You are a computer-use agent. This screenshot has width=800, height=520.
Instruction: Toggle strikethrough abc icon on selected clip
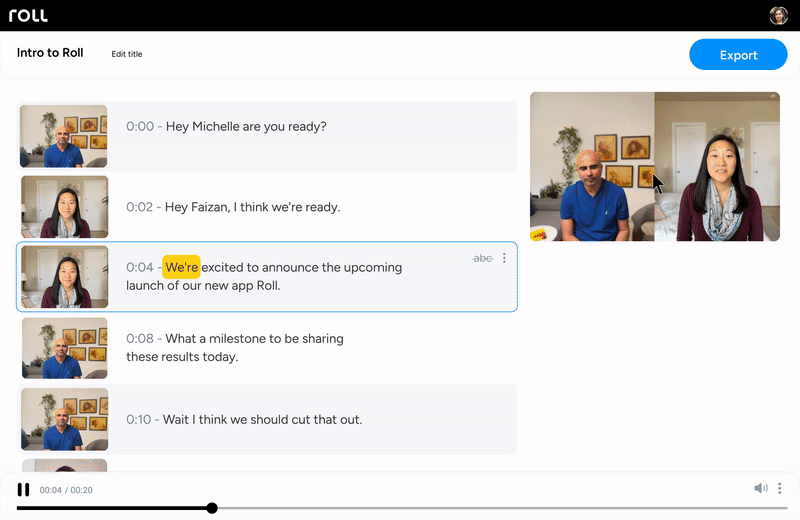[483, 258]
